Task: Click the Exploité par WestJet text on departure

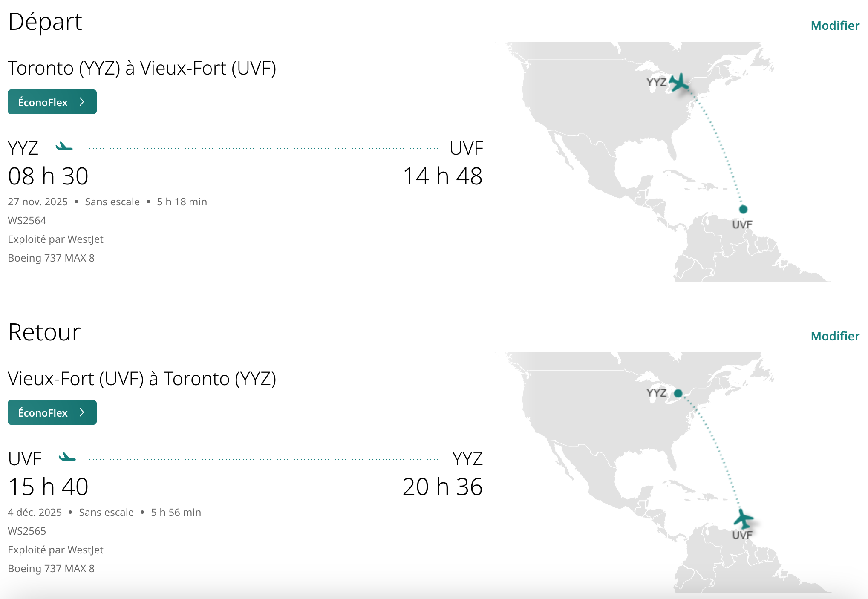Action: 55,239
